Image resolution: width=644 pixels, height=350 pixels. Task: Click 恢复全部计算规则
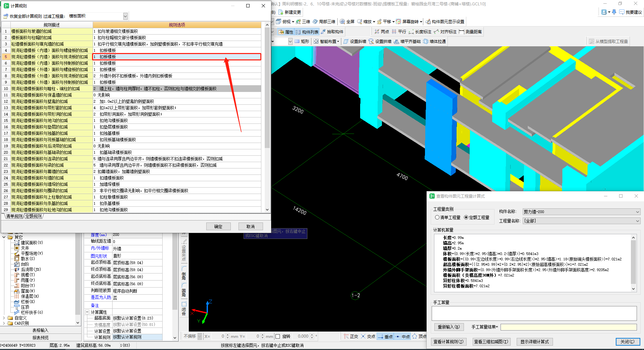23,16
